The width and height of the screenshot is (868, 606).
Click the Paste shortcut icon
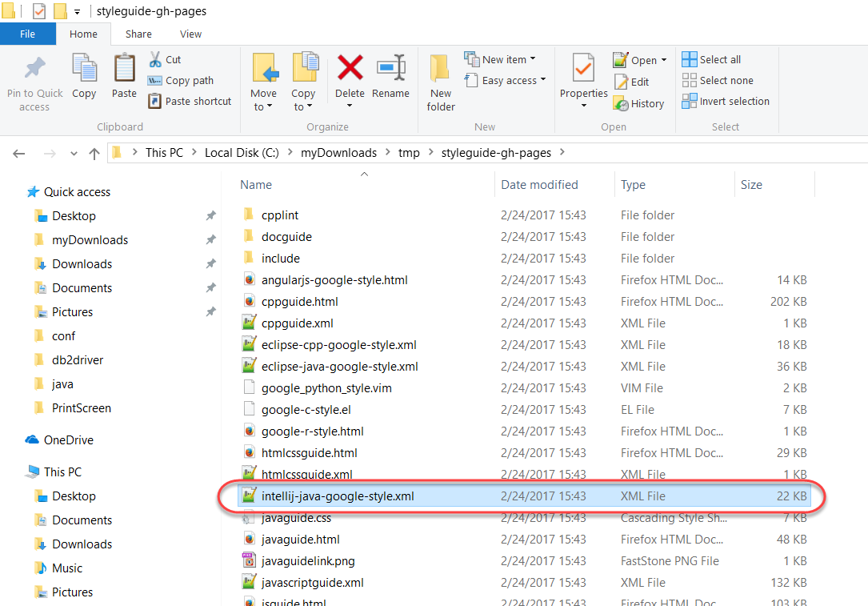click(x=155, y=102)
